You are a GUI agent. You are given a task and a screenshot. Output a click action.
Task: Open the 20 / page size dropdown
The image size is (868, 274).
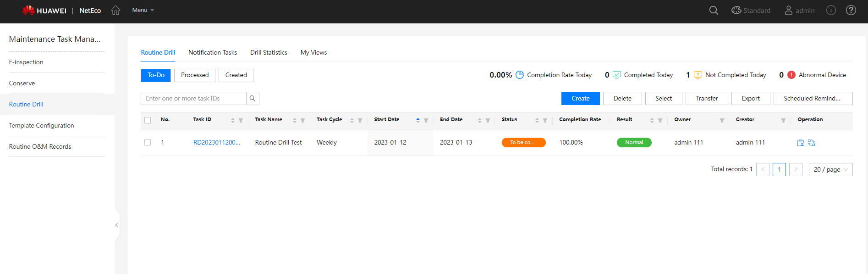(830, 170)
